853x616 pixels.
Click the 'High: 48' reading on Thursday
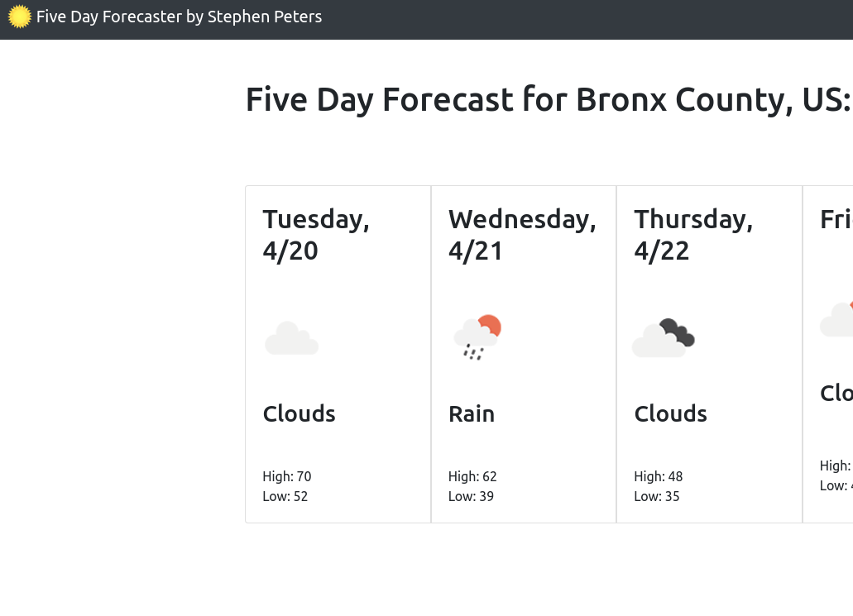659,476
